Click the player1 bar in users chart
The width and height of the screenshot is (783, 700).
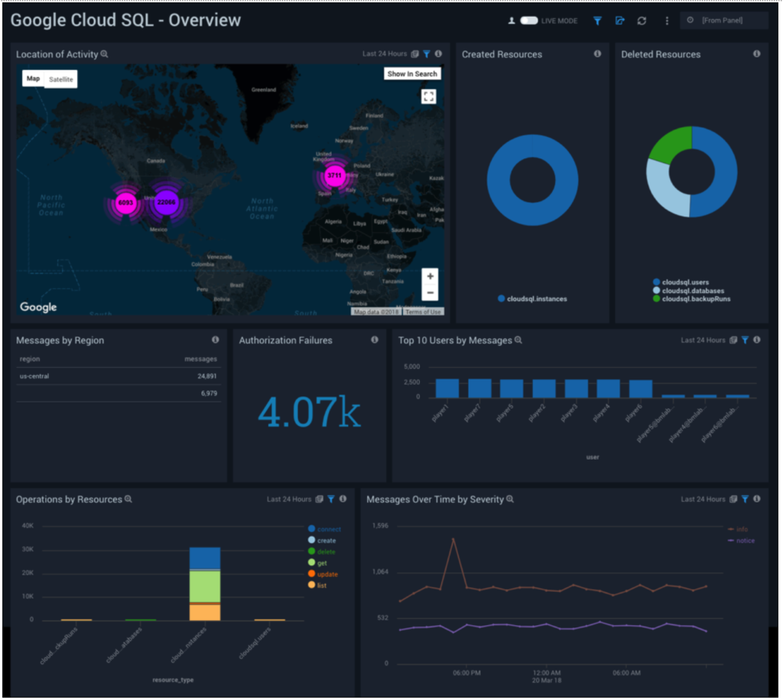point(447,388)
